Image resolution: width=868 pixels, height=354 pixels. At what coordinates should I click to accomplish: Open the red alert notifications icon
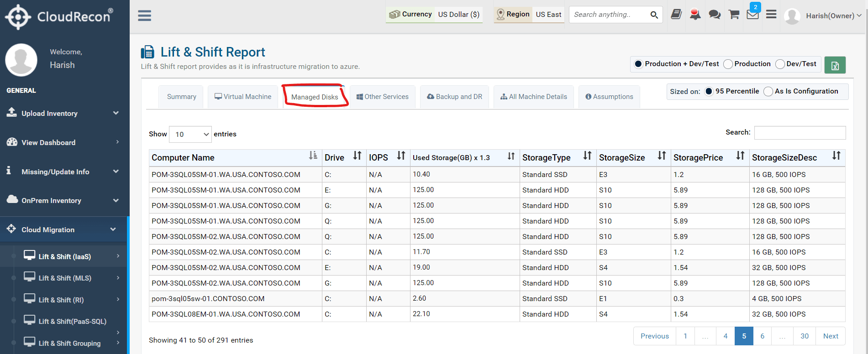pos(695,15)
